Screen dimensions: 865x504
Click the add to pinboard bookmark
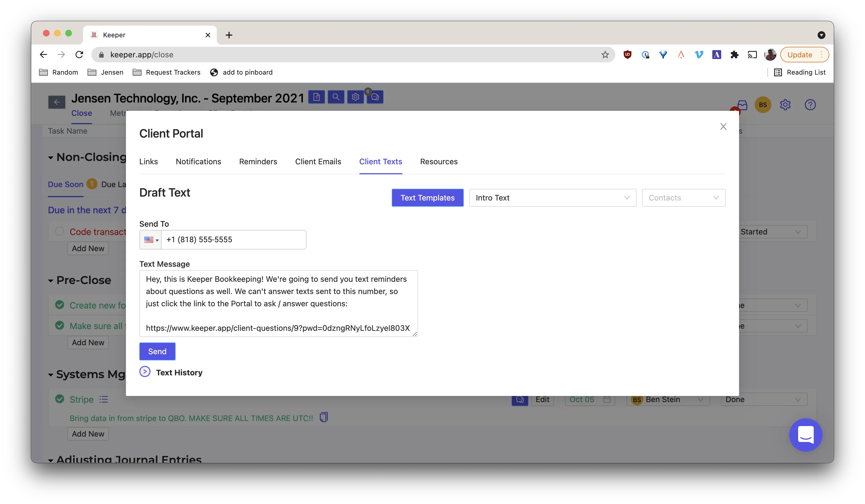tap(241, 72)
